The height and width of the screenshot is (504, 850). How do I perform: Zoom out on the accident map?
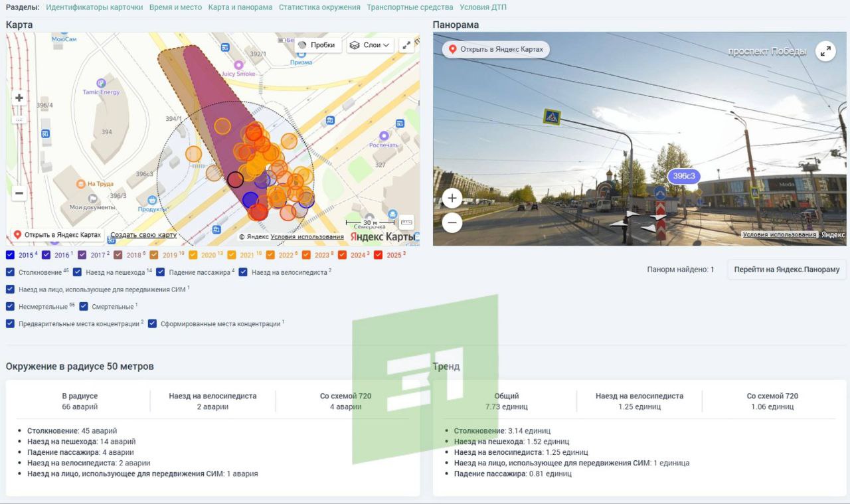point(19,193)
